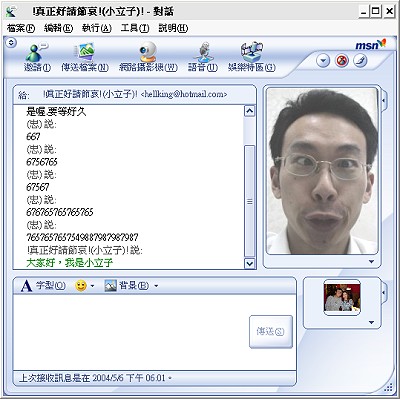Viewport: 400px width, 399px height.
Task: Click the round down-arrow menu button
Action: 323,61
